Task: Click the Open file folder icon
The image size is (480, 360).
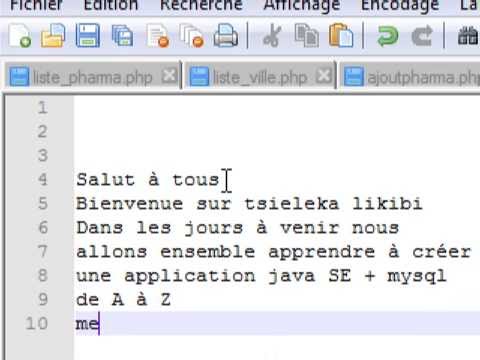Action: 53,35
